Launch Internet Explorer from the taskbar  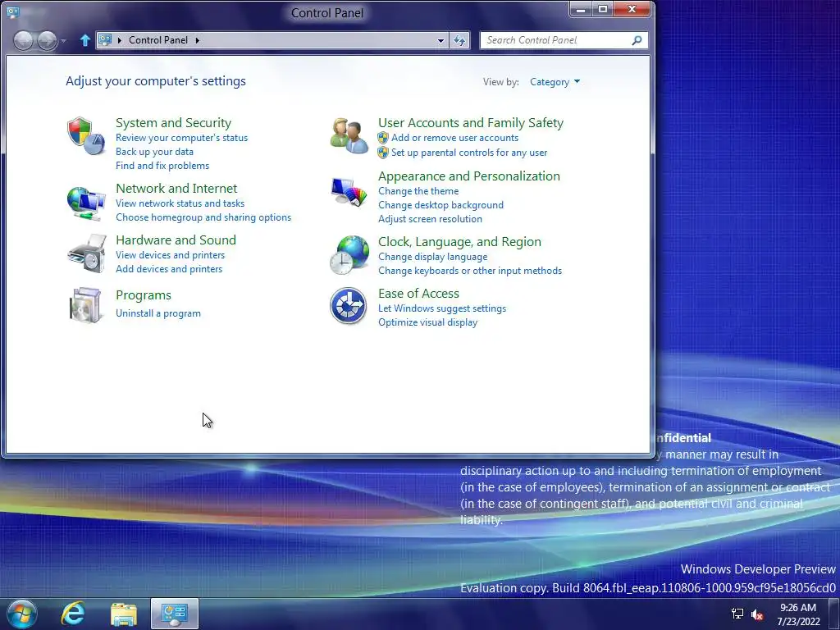tap(73, 614)
